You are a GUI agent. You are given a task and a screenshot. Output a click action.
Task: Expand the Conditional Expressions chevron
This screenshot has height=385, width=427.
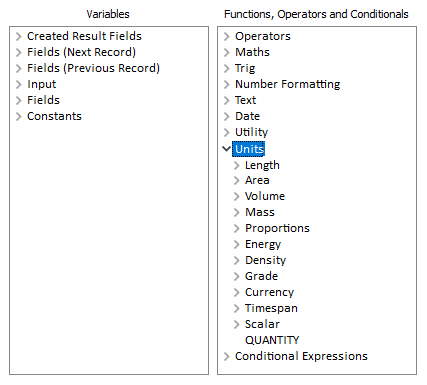point(227,356)
